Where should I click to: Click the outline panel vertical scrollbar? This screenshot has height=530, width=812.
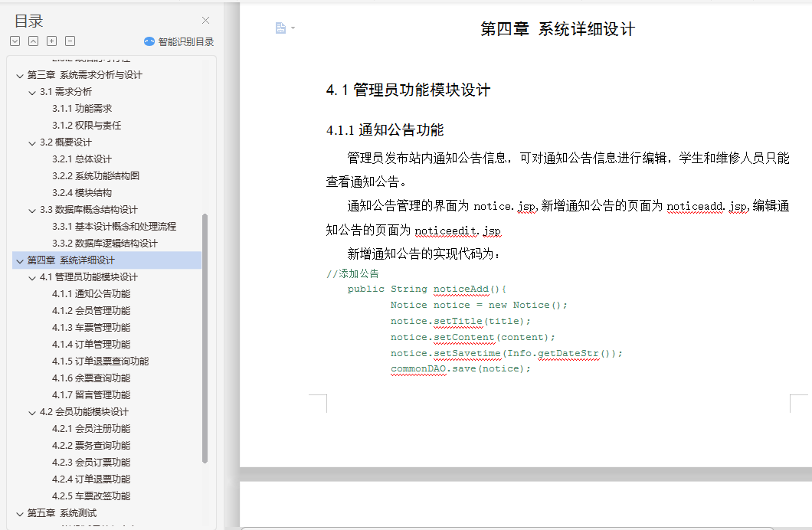pos(205,338)
